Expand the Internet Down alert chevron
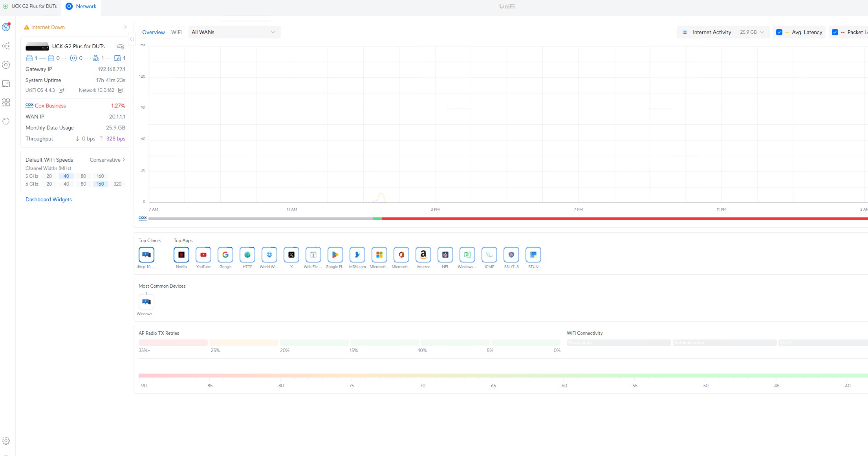This screenshot has height=456, width=868. click(125, 27)
